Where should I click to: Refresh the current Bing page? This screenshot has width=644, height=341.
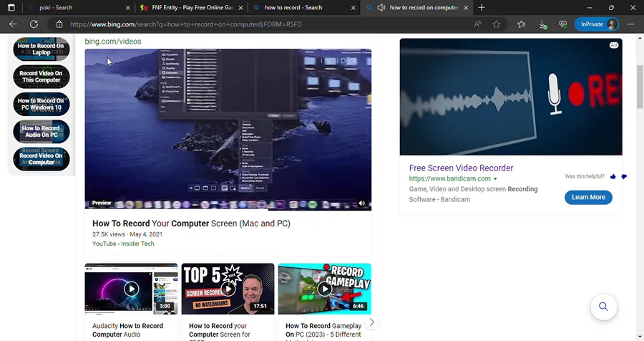click(34, 24)
